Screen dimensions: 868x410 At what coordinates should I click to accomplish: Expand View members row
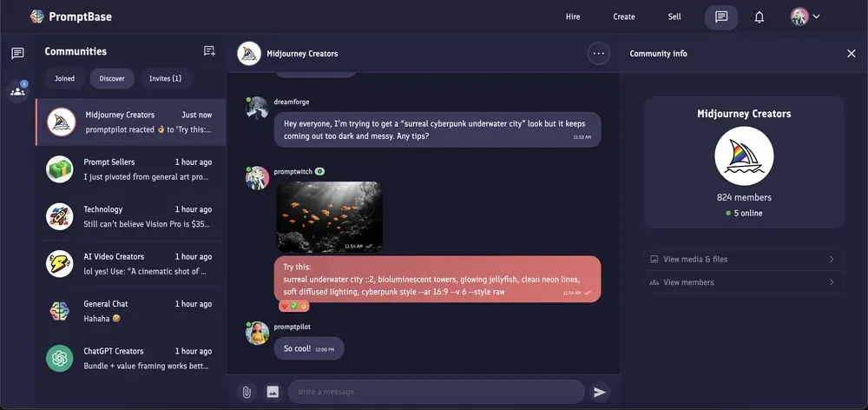point(744,282)
